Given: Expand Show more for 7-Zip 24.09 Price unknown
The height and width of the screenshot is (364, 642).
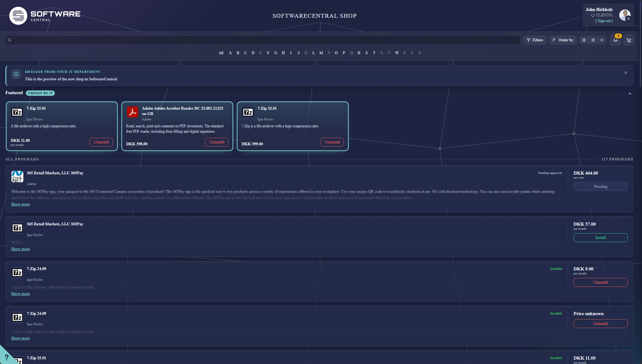Looking at the screenshot, I should coord(21,338).
